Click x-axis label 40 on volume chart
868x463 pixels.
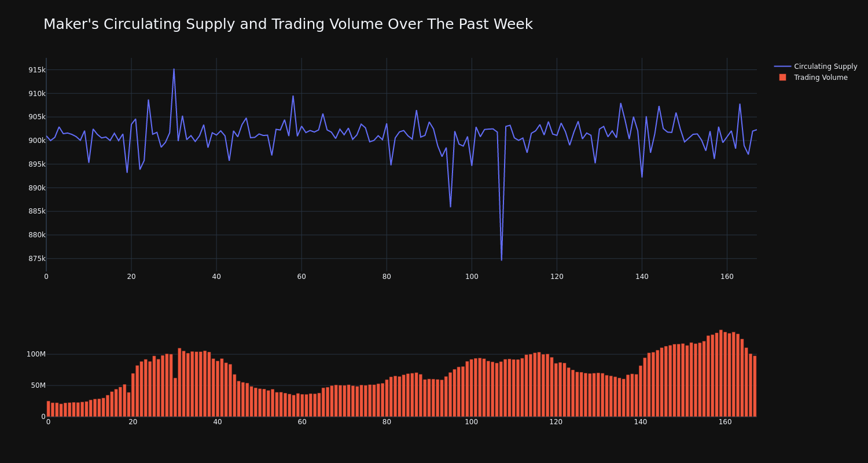(x=218, y=422)
